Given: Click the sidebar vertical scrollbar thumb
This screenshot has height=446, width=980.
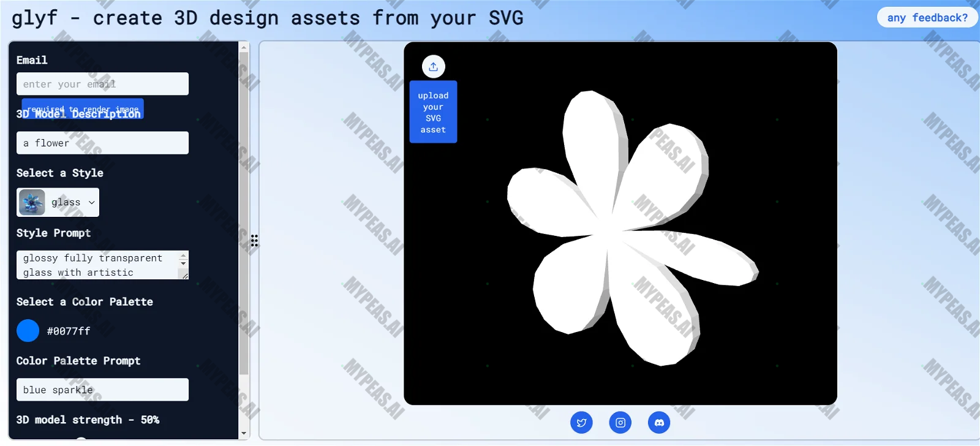Looking at the screenshot, I should (x=244, y=213).
